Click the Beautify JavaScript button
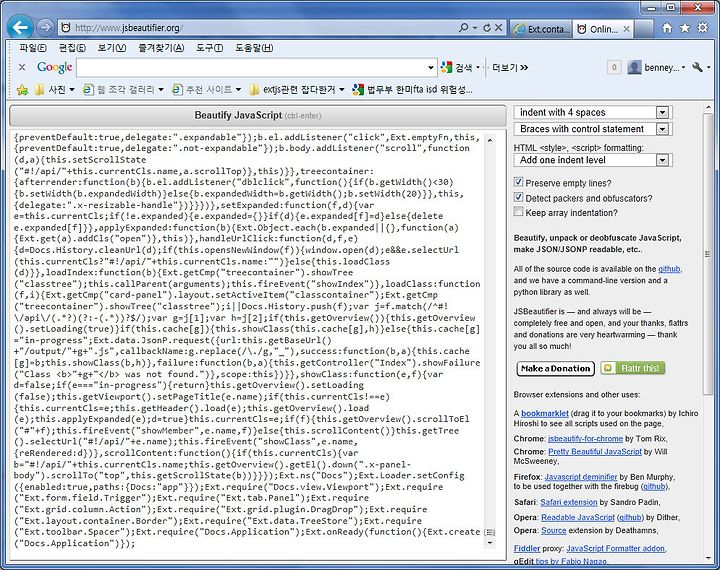Viewport: 720px width, 570px height. click(x=258, y=115)
